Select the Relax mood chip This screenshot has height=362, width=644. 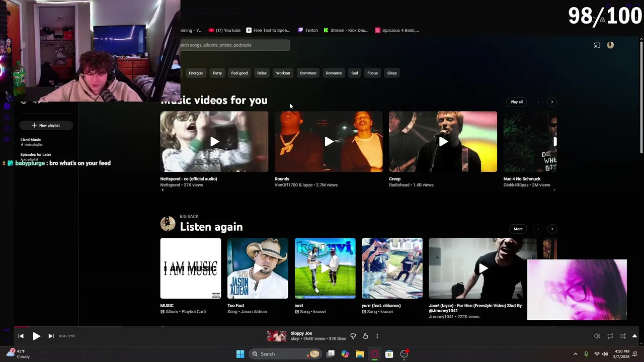point(262,73)
